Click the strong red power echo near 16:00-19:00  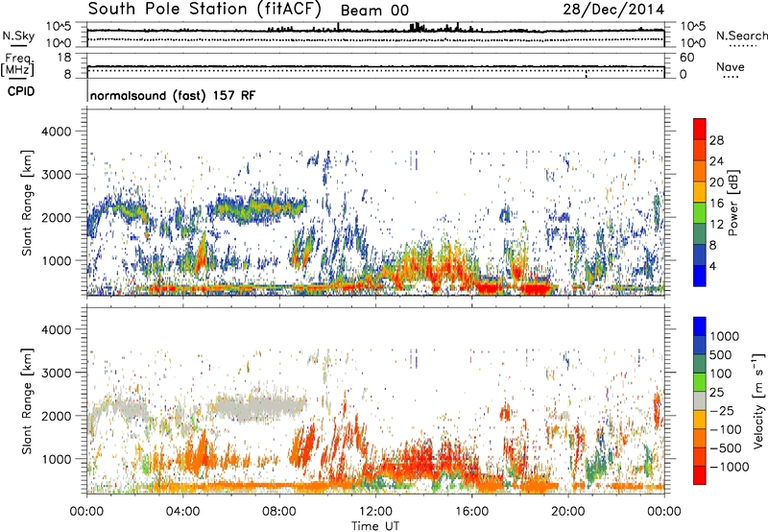pyautogui.click(x=515, y=287)
